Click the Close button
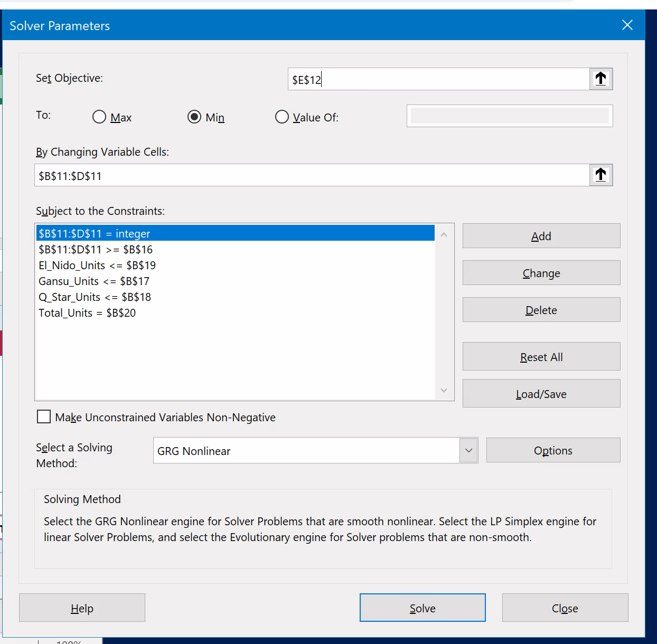The height and width of the screenshot is (644, 657). [565, 608]
